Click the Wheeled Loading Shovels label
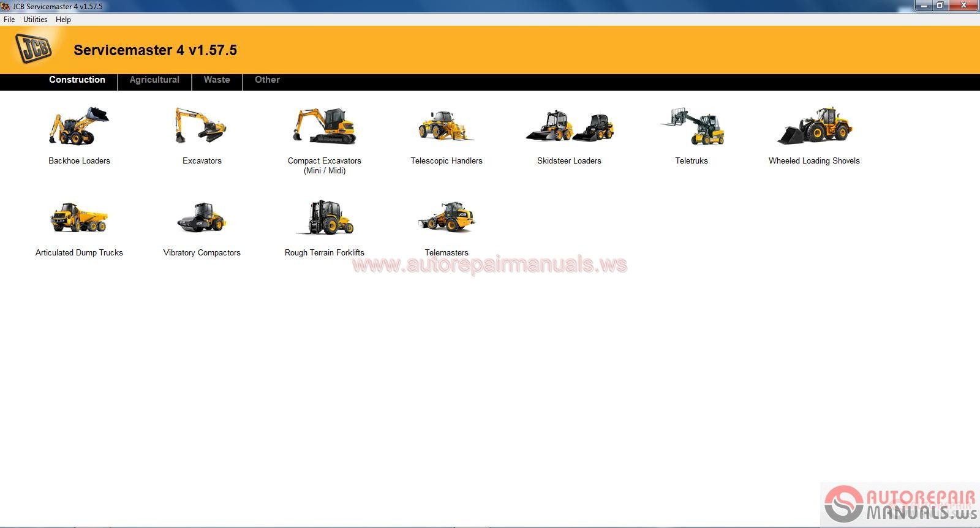Screen dimensions: 980x528 tap(814, 160)
